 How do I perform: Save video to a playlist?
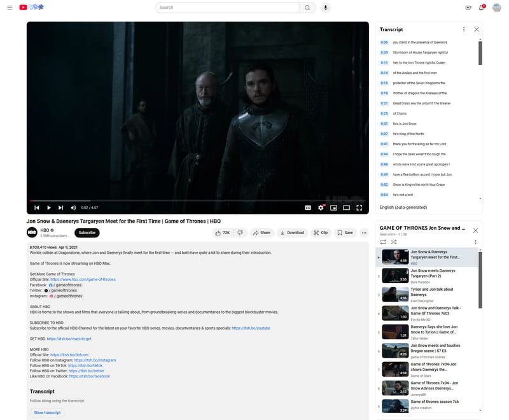pos(345,233)
